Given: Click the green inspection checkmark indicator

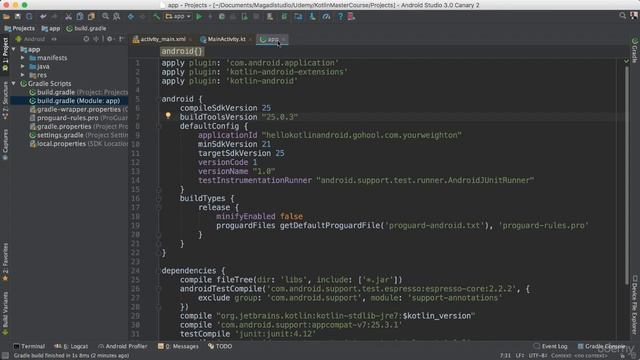Looking at the screenshot, I should pos(627,61).
